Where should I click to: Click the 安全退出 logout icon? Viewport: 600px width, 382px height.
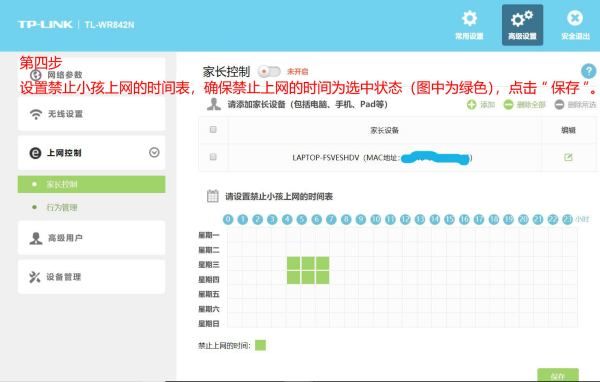point(575,18)
